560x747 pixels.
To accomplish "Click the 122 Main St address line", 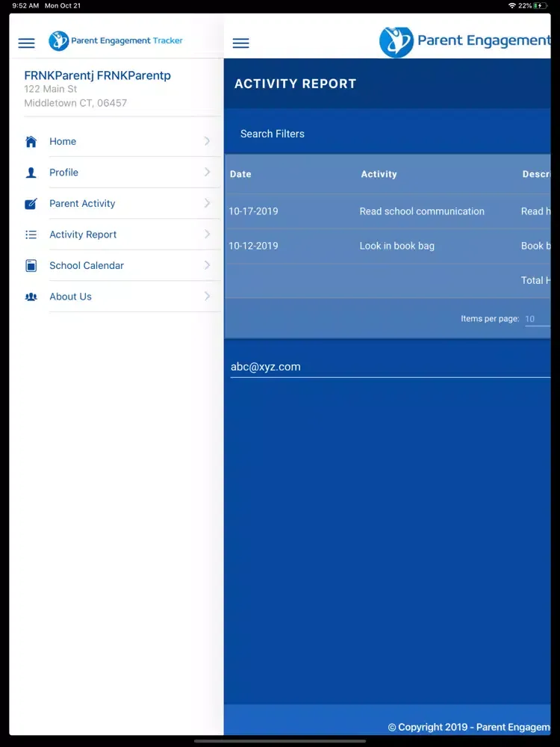I will (x=51, y=89).
